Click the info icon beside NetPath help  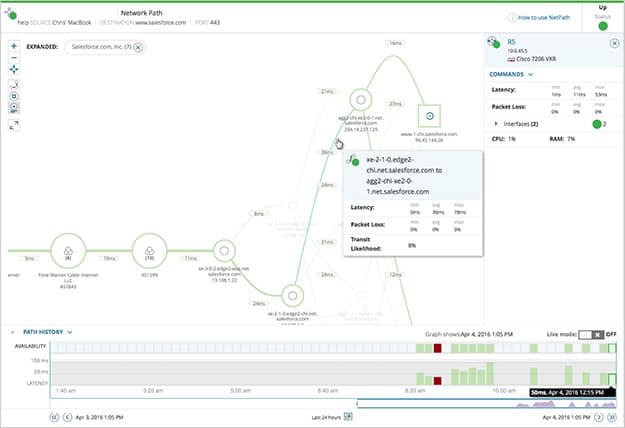(511, 18)
